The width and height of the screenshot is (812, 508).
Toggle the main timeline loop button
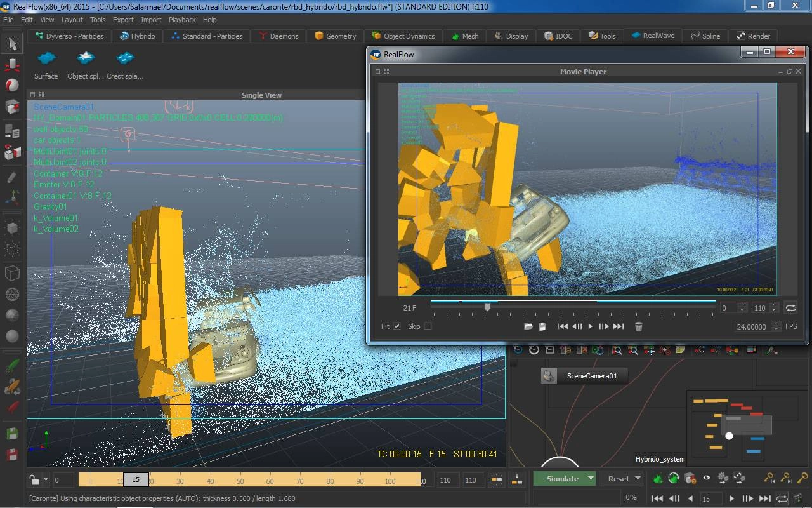(782, 498)
